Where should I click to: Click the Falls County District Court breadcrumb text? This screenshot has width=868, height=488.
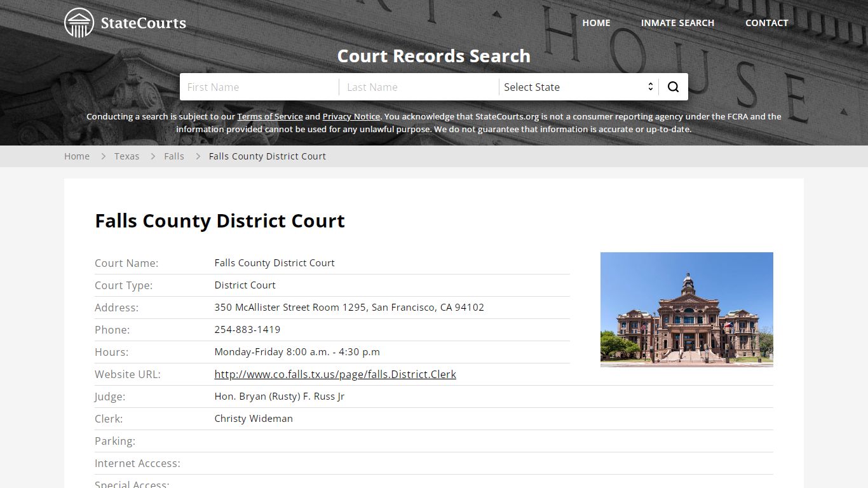coord(268,156)
